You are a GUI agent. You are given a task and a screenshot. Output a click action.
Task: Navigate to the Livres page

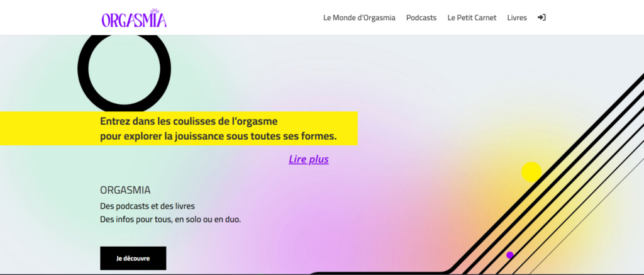click(x=517, y=18)
